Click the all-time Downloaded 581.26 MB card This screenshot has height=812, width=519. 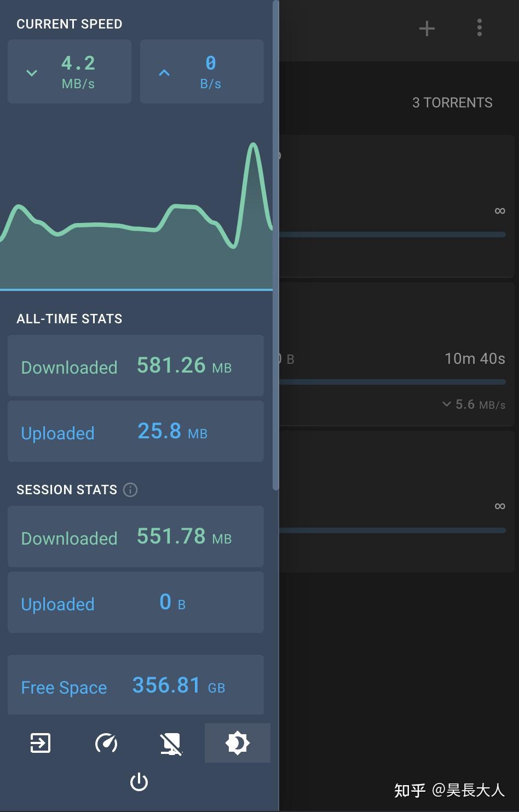point(136,365)
